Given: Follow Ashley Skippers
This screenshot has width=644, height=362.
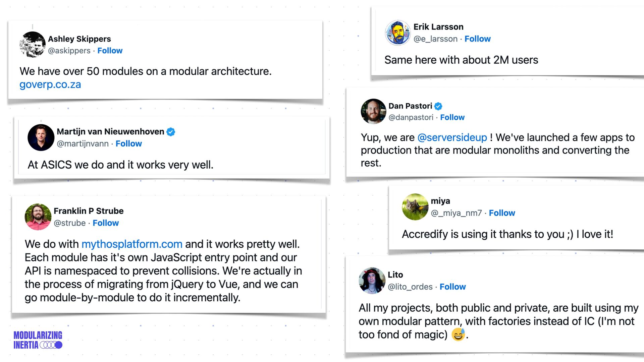Looking at the screenshot, I should click(110, 51).
